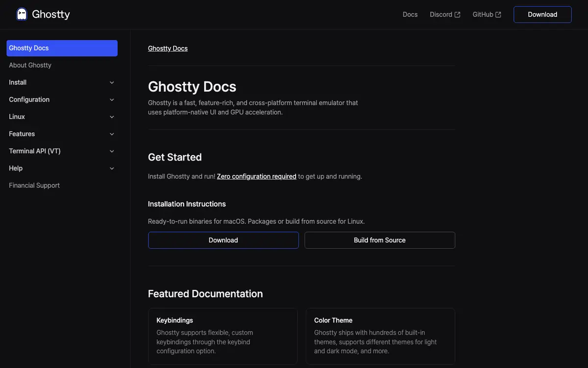Click the Discord external link icon
Image resolution: width=588 pixels, height=368 pixels.
(457, 15)
